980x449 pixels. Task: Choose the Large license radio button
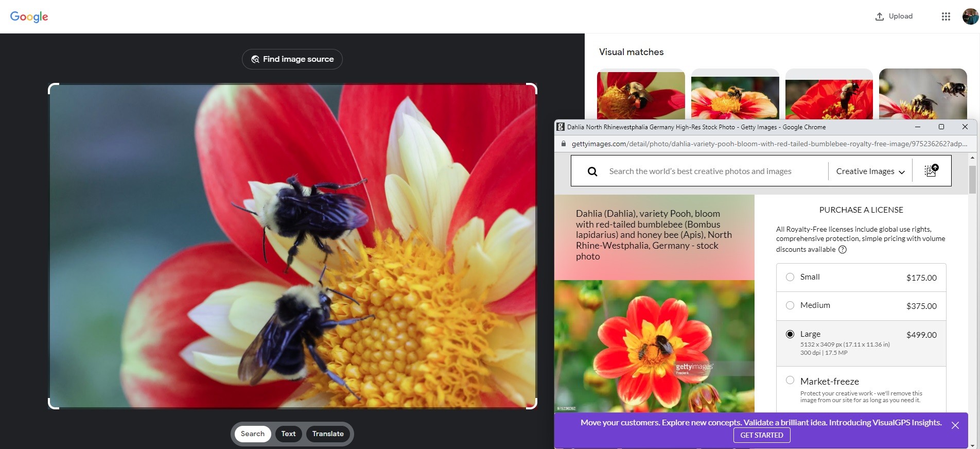[x=790, y=334]
